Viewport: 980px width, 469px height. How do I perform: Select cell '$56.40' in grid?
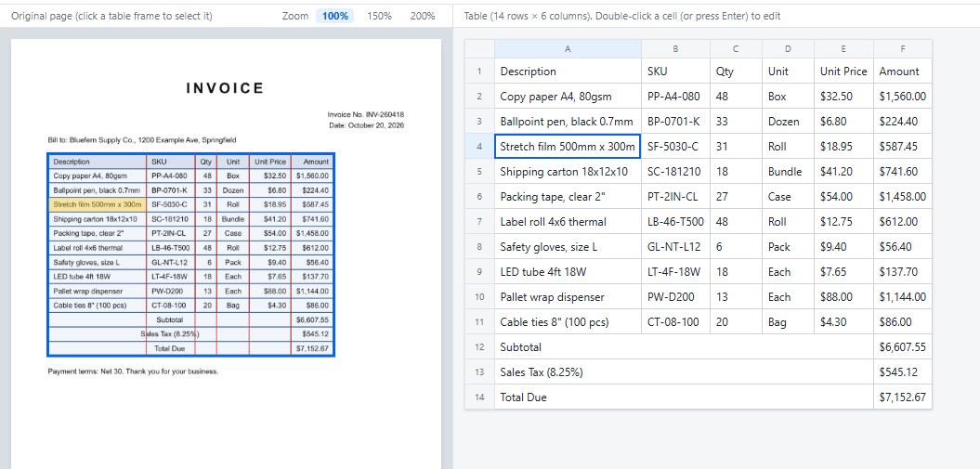903,247
